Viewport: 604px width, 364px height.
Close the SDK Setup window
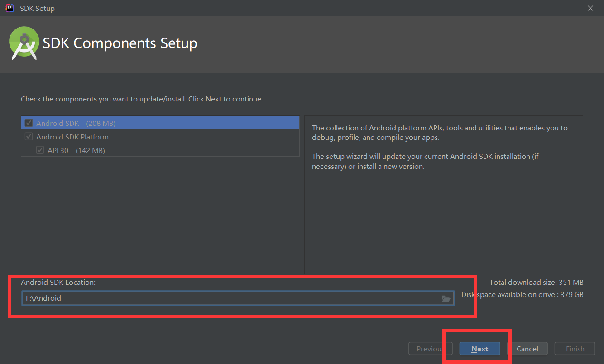point(590,8)
